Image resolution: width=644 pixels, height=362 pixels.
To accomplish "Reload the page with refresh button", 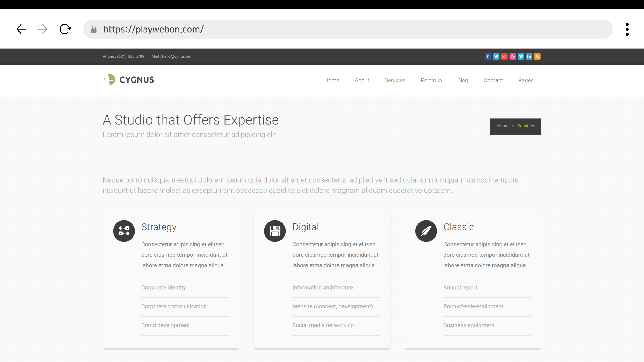I will coord(65,29).
